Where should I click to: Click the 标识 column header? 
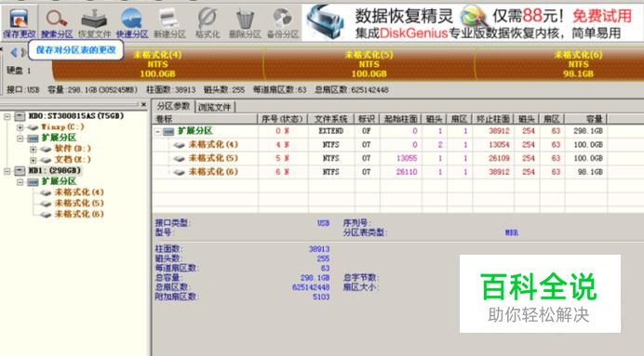click(x=367, y=119)
